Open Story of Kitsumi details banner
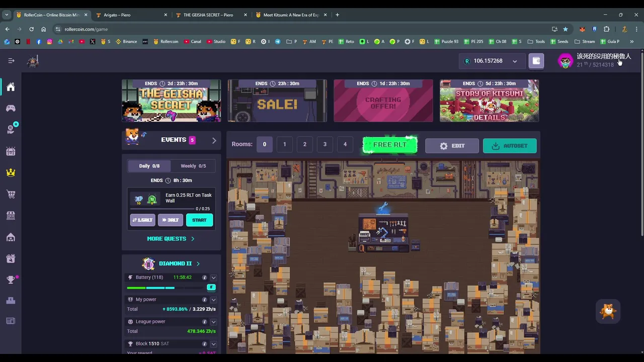This screenshot has height=362, width=644. (490, 101)
